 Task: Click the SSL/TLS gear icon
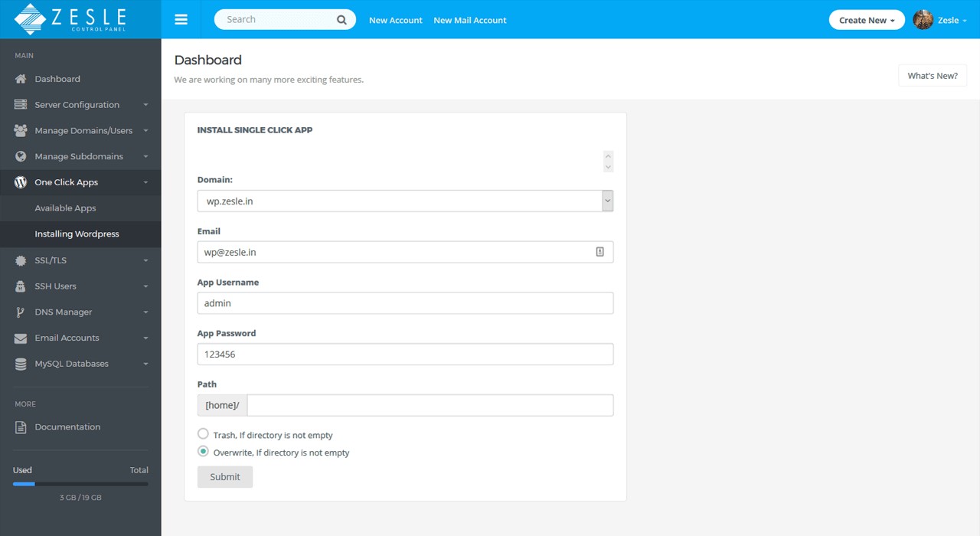coord(21,260)
